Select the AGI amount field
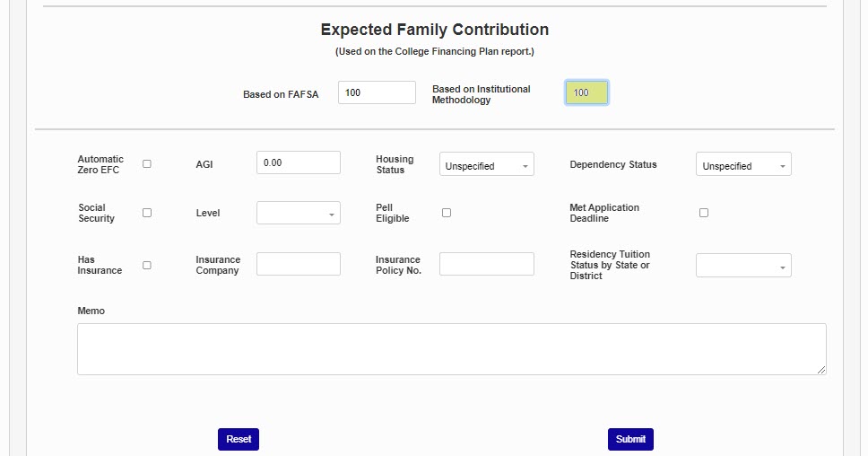Viewport: 868px width, 456px height. (298, 162)
